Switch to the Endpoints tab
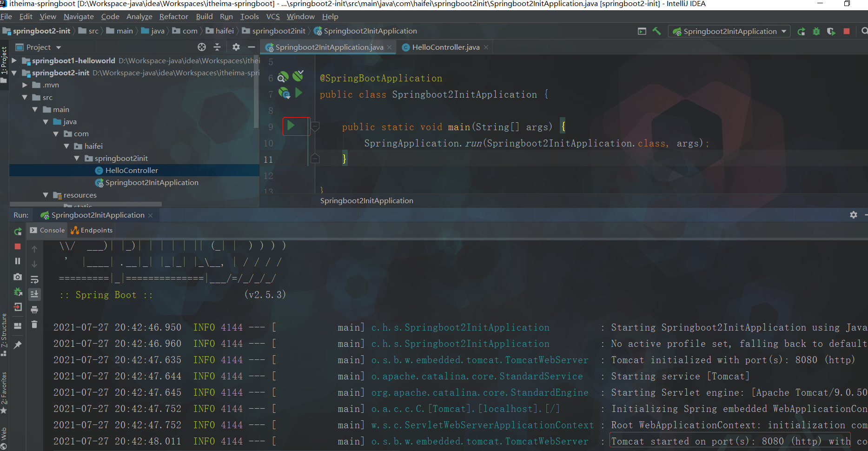This screenshot has height=451, width=868. [92, 230]
